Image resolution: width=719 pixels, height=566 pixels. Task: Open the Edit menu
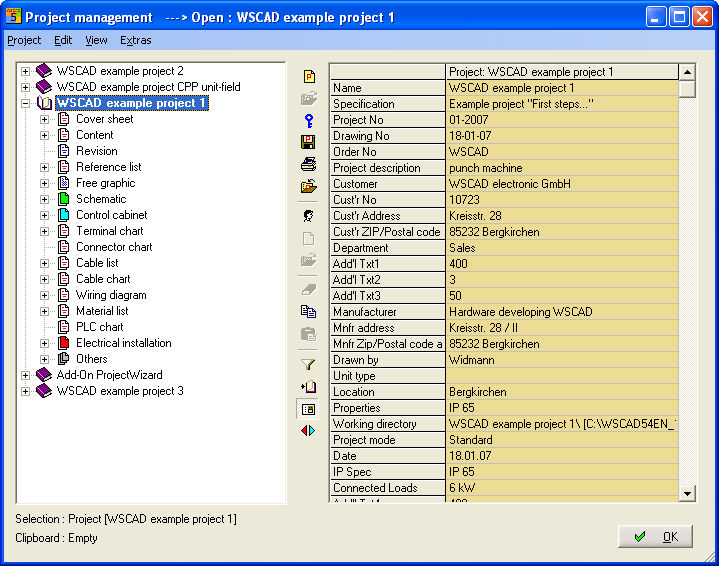(x=63, y=40)
